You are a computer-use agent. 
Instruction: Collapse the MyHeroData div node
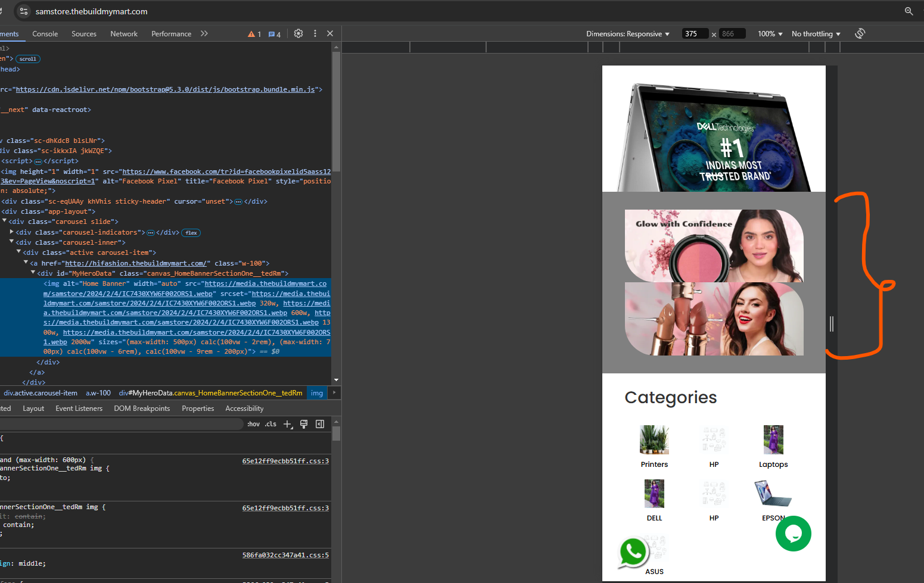[33, 273]
